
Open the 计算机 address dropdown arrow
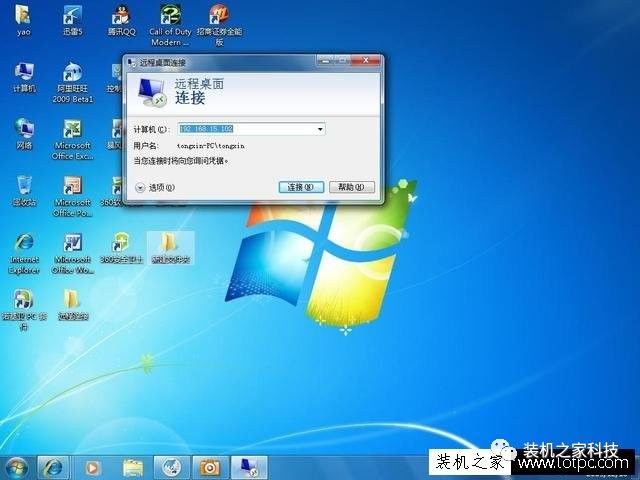[320, 129]
